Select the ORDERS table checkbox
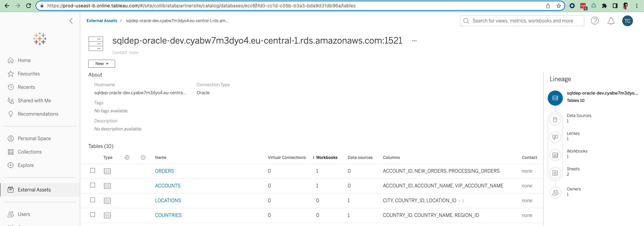Image resolution: width=644 pixels, height=226 pixels. [93, 171]
